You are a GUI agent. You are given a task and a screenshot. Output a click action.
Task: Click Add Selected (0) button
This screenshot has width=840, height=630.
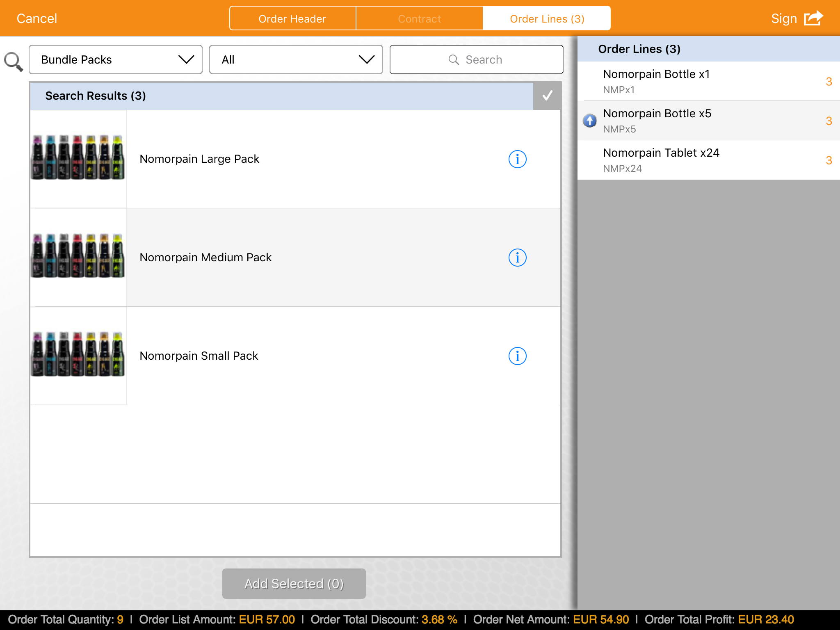[x=294, y=583]
